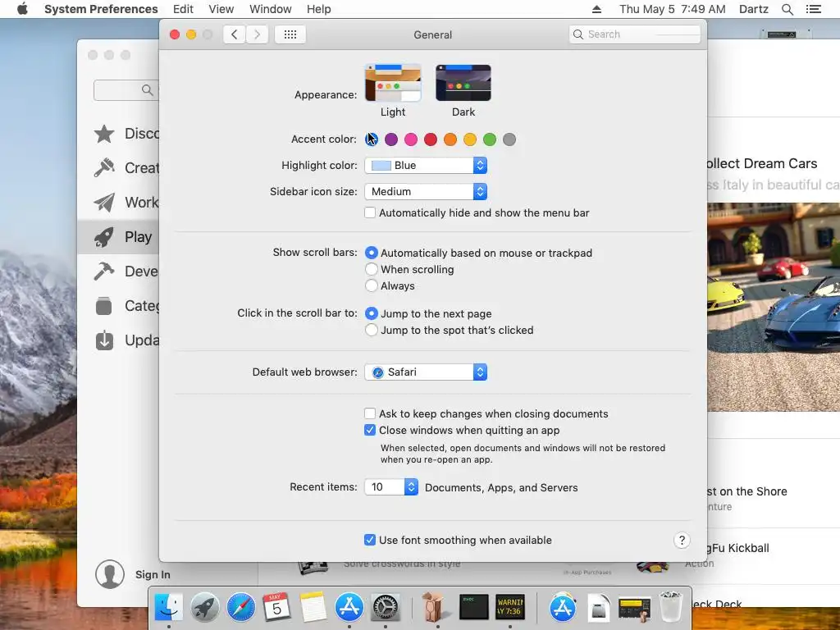Choose Dark appearance thumbnail
The height and width of the screenshot is (630, 840).
point(463,83)
